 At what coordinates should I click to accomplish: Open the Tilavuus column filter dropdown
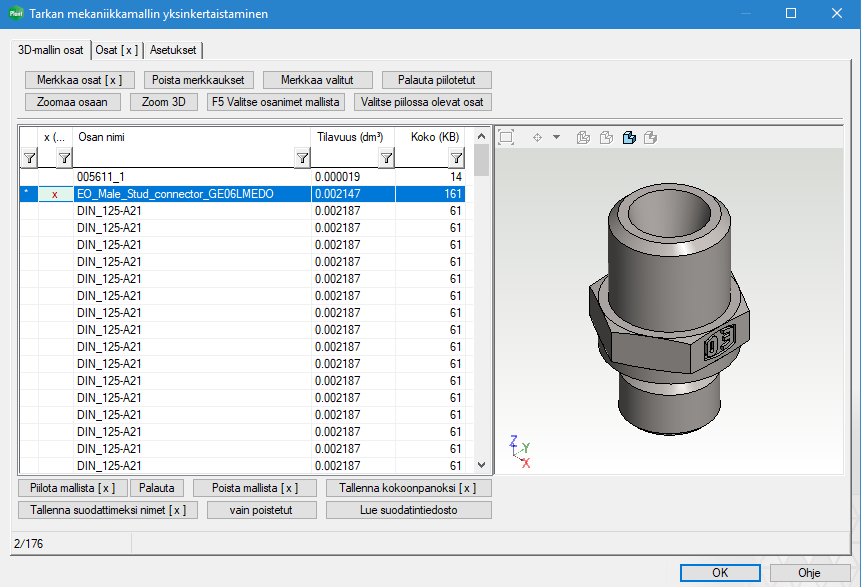[385, 158]
